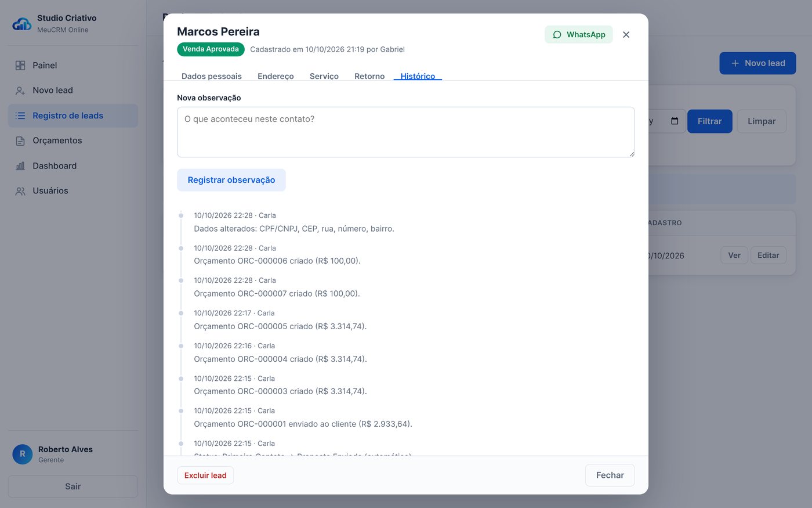Click the Nova observação label

(209, 98)
